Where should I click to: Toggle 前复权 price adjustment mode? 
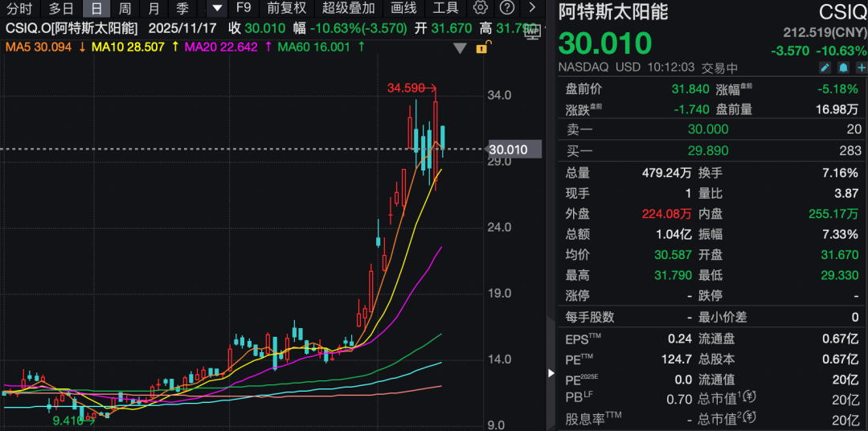click(287, 8)
